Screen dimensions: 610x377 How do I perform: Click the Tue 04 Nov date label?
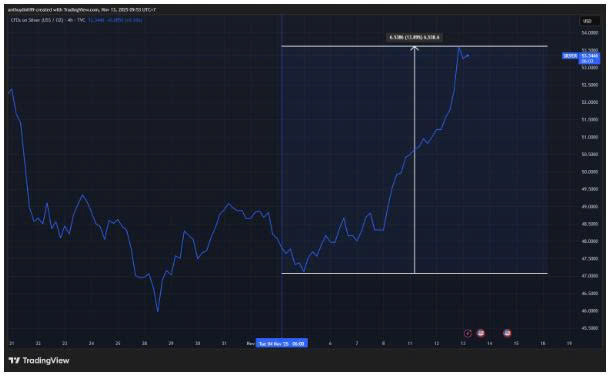282,344
